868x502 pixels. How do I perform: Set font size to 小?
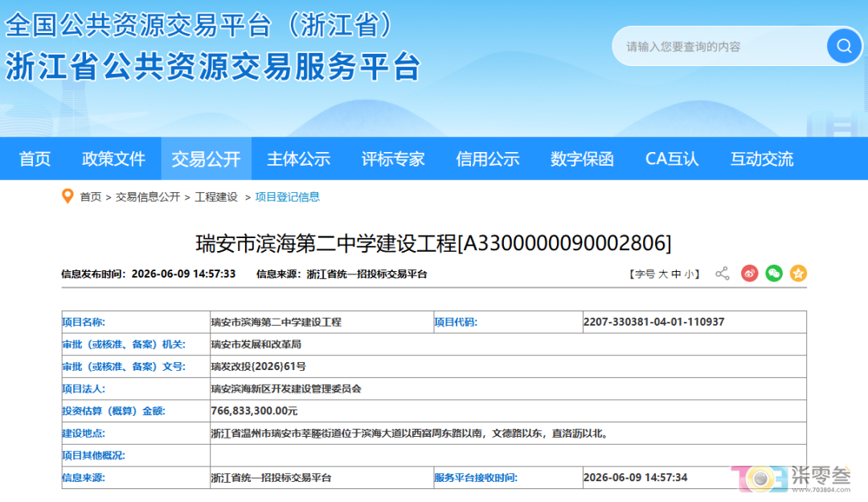[x=689, y=274]
